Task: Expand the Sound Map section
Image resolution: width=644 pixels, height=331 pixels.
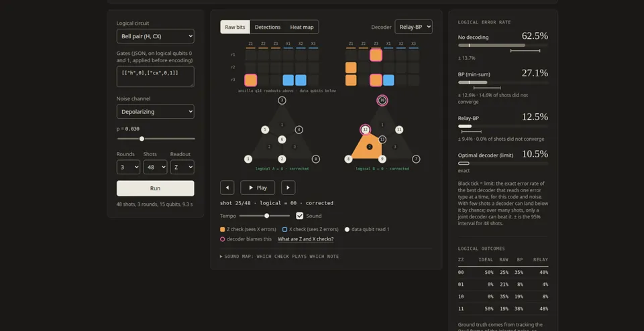Action: (279, 257)
